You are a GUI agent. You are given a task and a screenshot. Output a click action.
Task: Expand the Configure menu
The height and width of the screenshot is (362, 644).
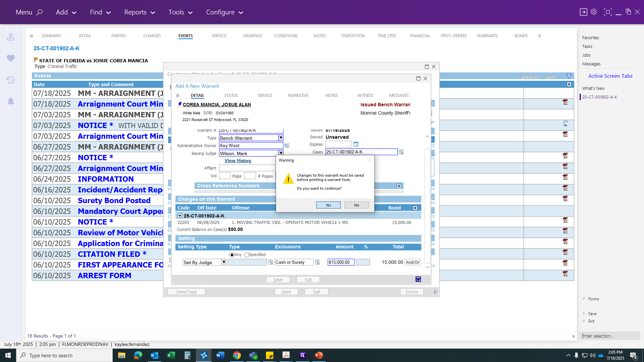[x=224, y=12]
